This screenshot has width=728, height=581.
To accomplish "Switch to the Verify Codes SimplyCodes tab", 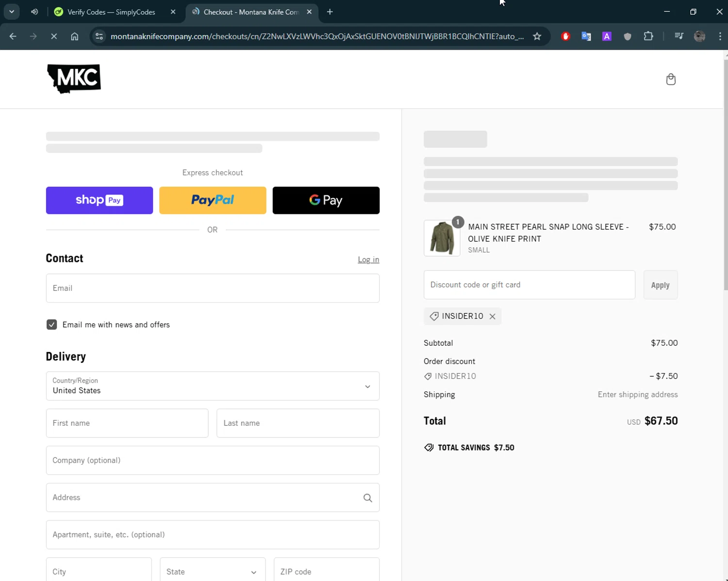I will tap(111, 12).
